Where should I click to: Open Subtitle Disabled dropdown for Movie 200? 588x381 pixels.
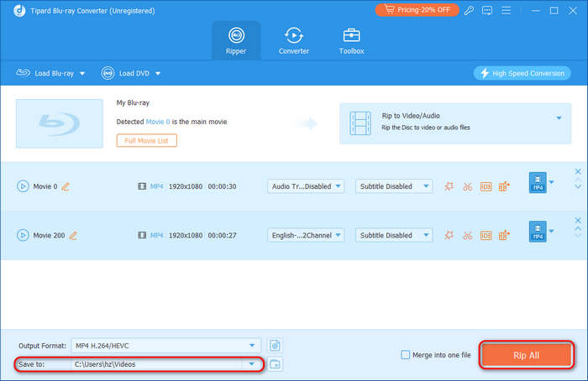point(393,236)
